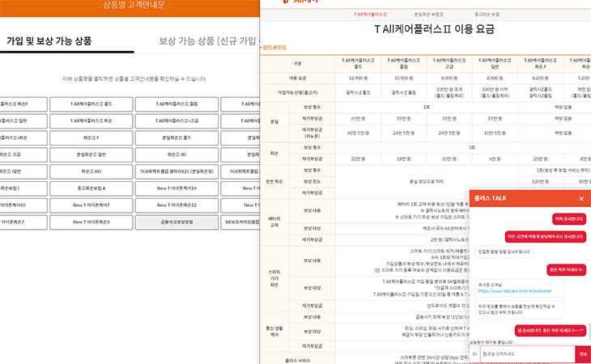The height and width of the screenshot is (364, 591).
Task: Open 분실파손Ⅱ 일반 product guide
Action: click(91, 154)
